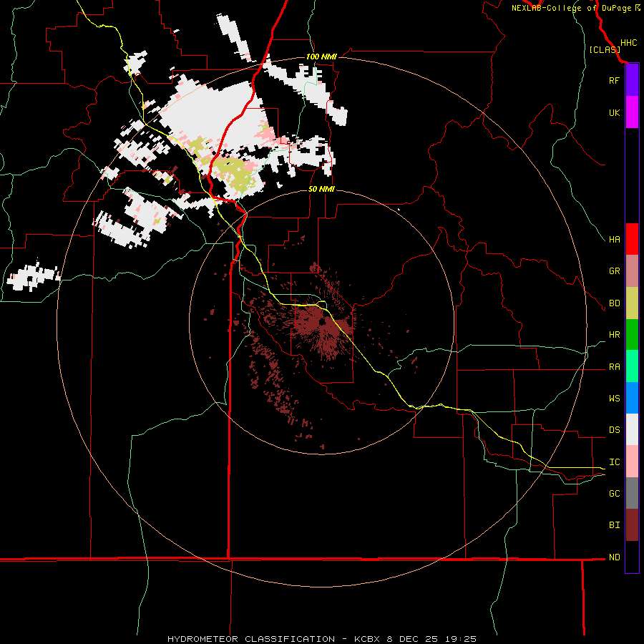
Task: Click the RF legend label text
Action: (x=614, y=80)
